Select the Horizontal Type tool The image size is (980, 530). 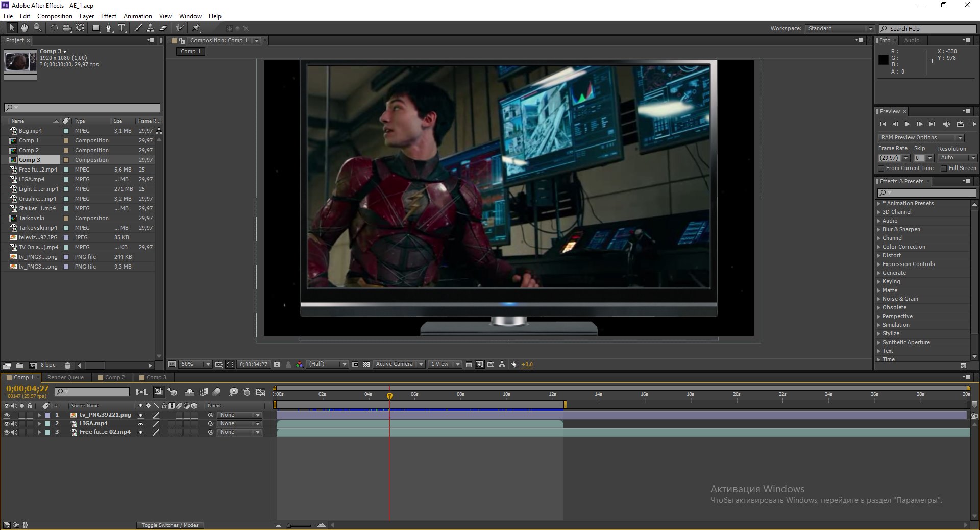[121, 28]
